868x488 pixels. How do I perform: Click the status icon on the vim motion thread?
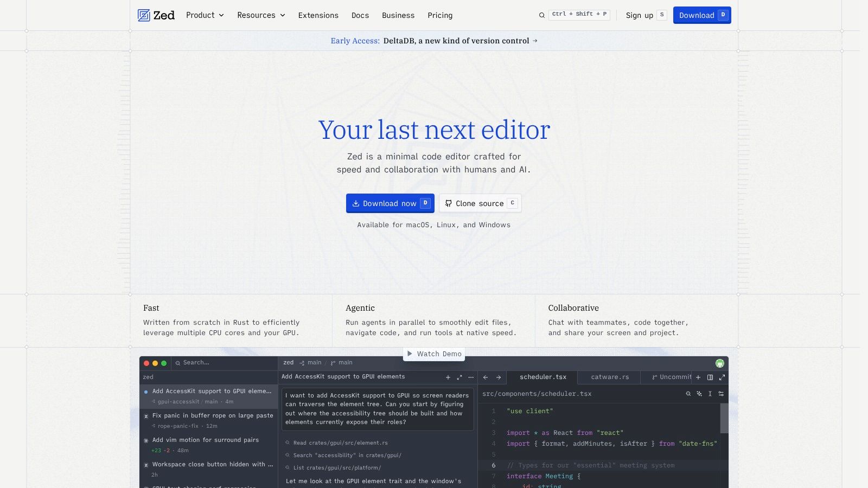(146, 440)
